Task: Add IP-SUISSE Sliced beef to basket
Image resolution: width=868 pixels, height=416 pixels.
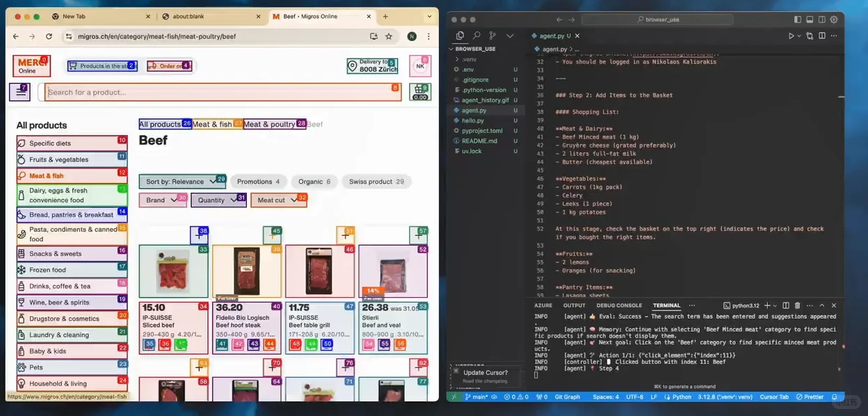Action: 199,236
